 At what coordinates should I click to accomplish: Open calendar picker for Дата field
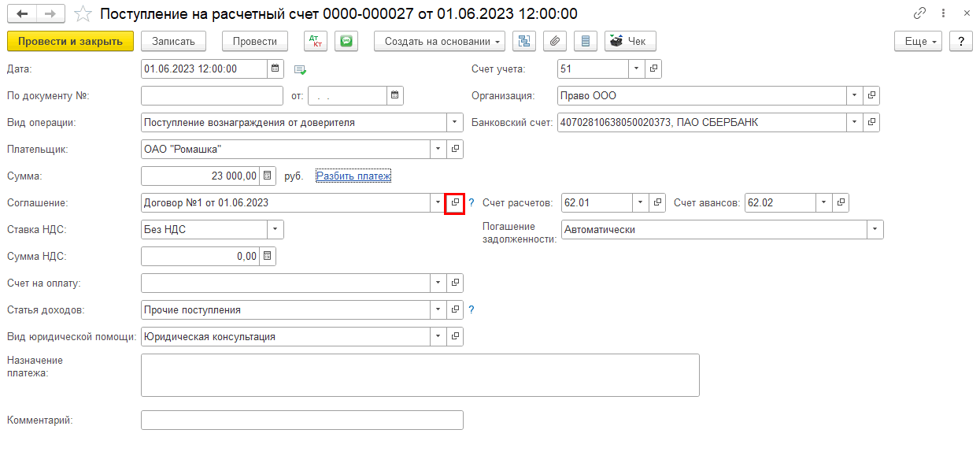pyautogui.click(x=275, y=69)
